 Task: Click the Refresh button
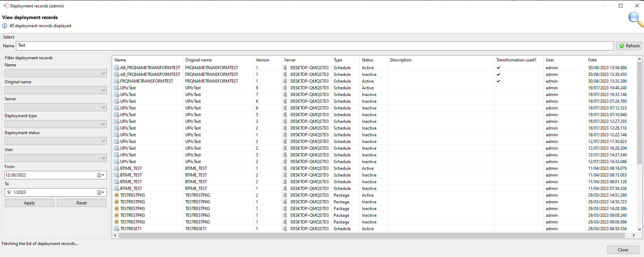point(629,46)
